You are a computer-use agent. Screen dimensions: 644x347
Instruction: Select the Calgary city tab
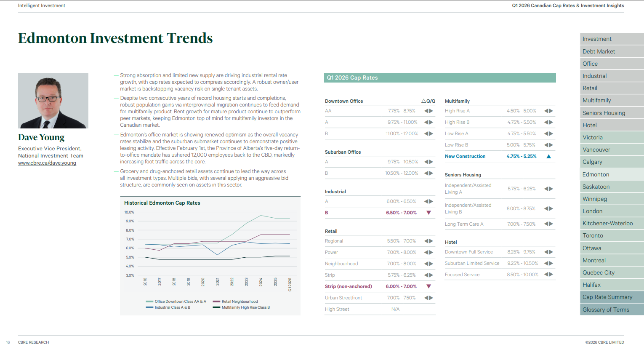click(x=612, y=162)
